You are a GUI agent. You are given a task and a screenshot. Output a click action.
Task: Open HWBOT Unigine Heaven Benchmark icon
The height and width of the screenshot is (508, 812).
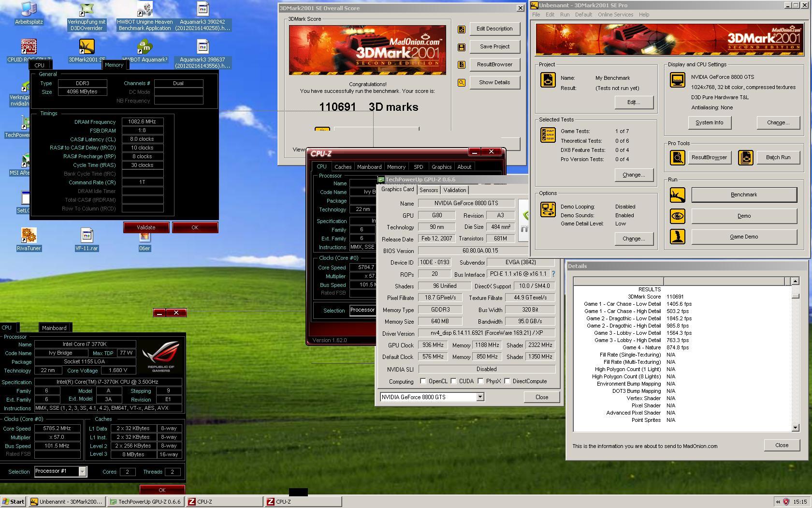pyautogui.click(x=145, y=9)
